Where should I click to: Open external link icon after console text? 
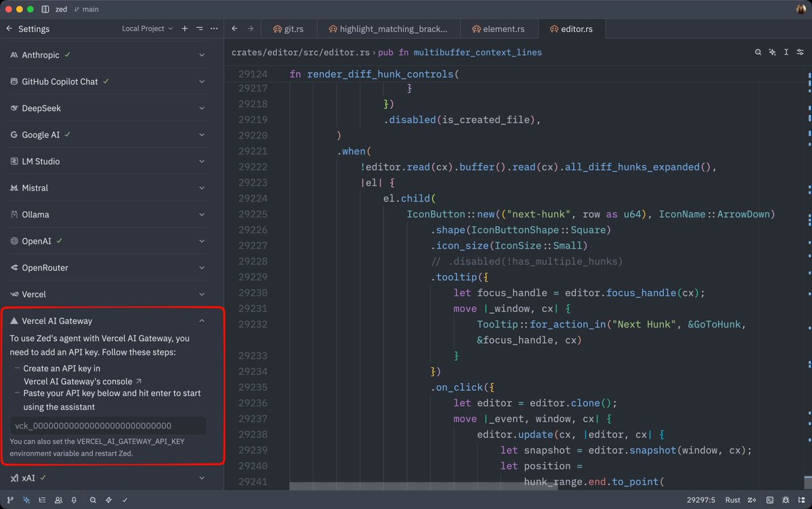(x=138, y=381)
